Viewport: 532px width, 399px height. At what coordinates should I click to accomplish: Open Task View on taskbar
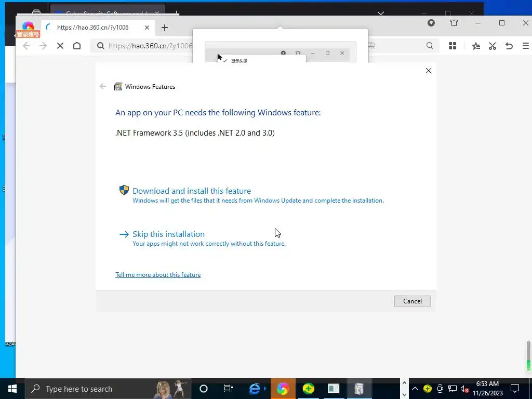[229, 389]
